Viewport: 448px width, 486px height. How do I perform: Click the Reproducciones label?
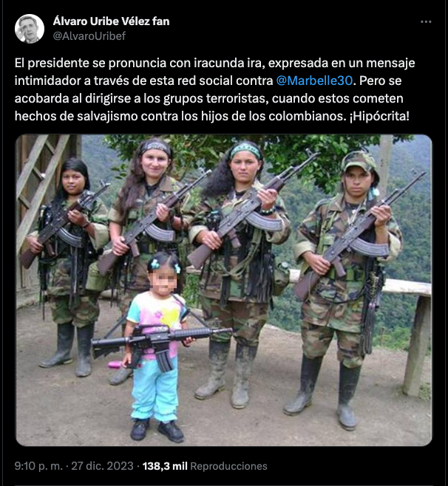coord(228,466)
